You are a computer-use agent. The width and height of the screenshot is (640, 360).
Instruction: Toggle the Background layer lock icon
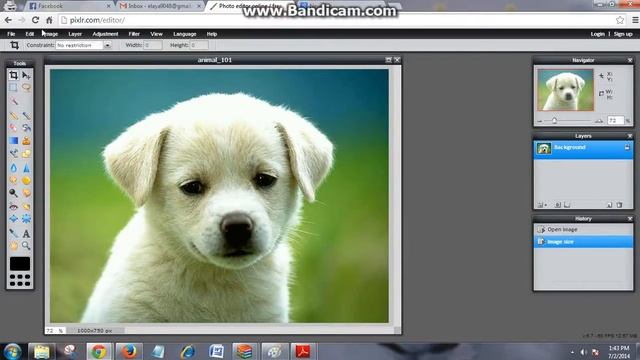[627, 147]
